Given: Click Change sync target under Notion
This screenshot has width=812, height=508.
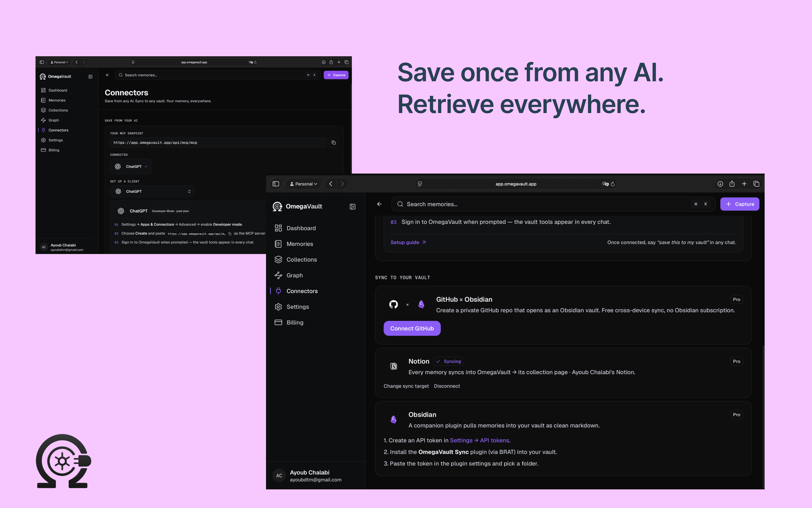Looking at the screenshot, I should point(406,386).
